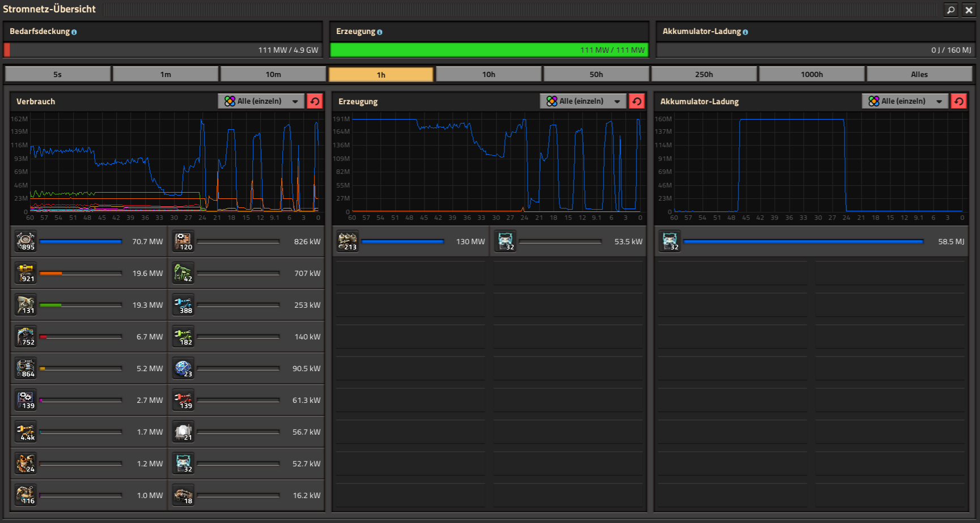Click the Verbrauch consumption graph
Screen dimensions: 980x523
coord(167,168)
